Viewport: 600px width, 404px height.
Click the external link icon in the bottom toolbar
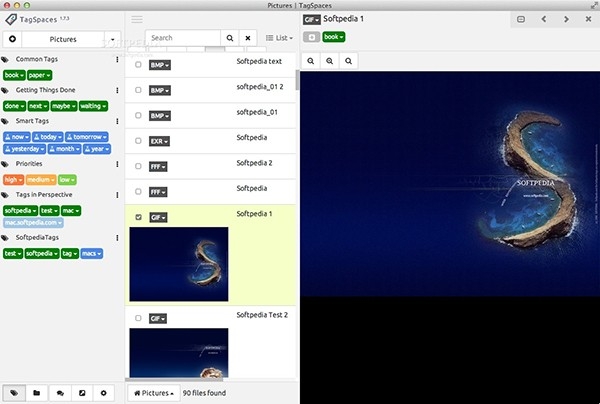[x=82, y=393]
